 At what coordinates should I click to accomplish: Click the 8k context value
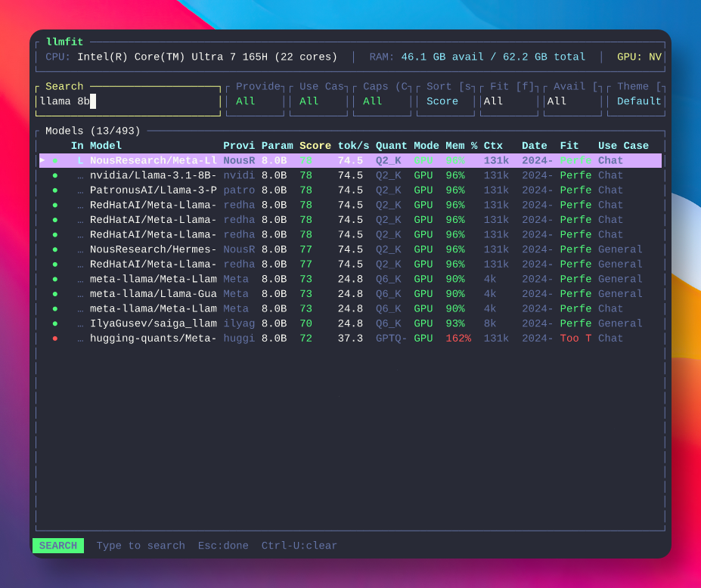490,323
